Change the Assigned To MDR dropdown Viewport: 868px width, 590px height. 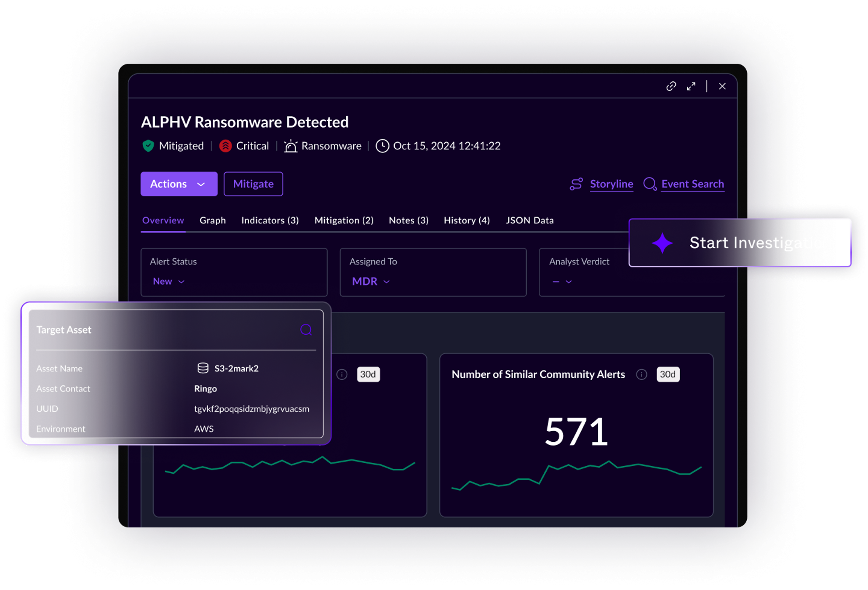(371, 281)
